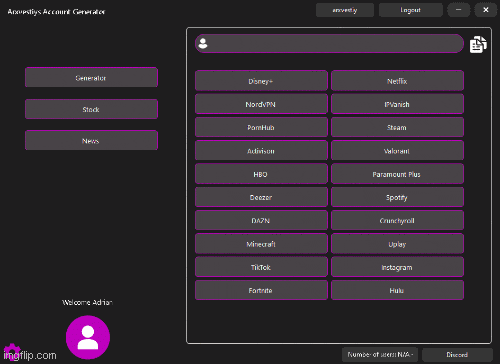The height and width of the screenshot is (364, 500).
Task: Generate a Paramount Plus account
Action: [397, 174]
